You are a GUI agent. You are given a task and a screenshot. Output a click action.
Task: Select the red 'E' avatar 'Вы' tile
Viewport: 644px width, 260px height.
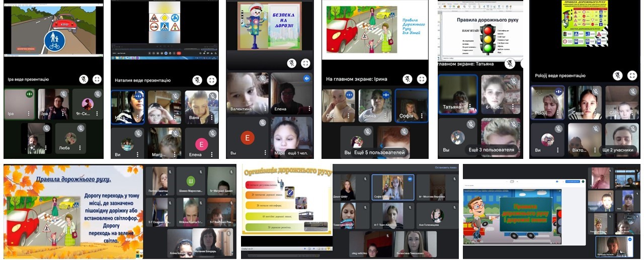point(247,137)
